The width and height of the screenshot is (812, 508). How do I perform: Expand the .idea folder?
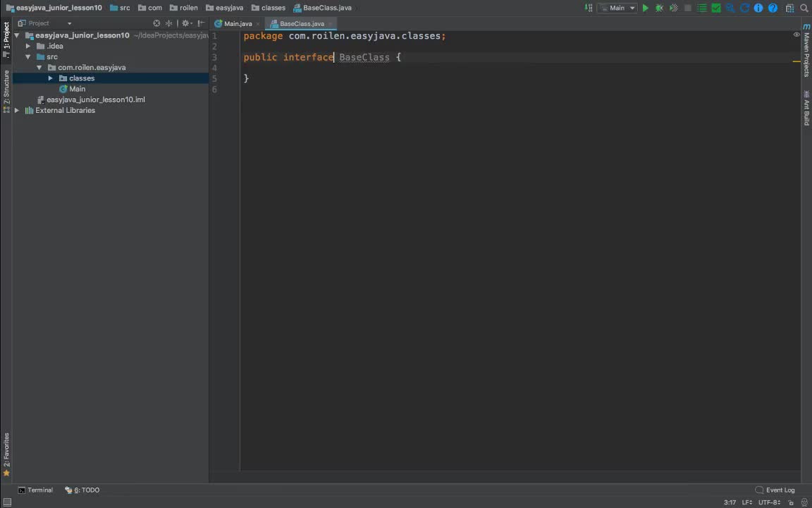(28, 46)
